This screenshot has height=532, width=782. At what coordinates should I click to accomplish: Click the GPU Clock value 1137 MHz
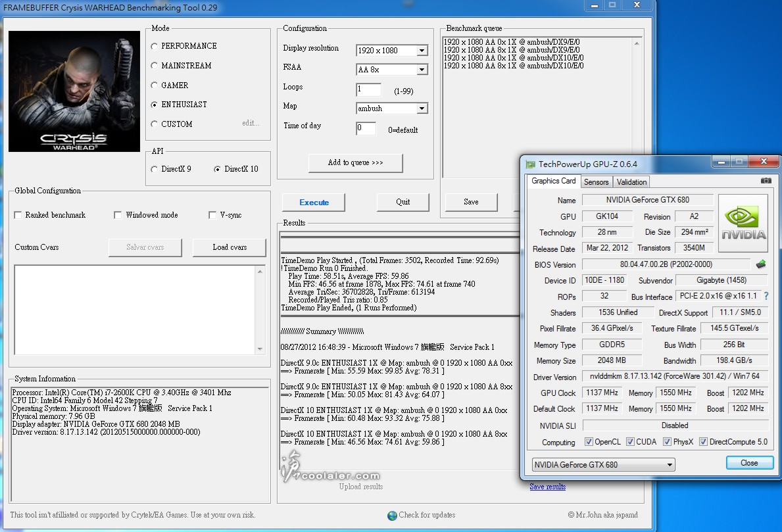tap(602, 393)
